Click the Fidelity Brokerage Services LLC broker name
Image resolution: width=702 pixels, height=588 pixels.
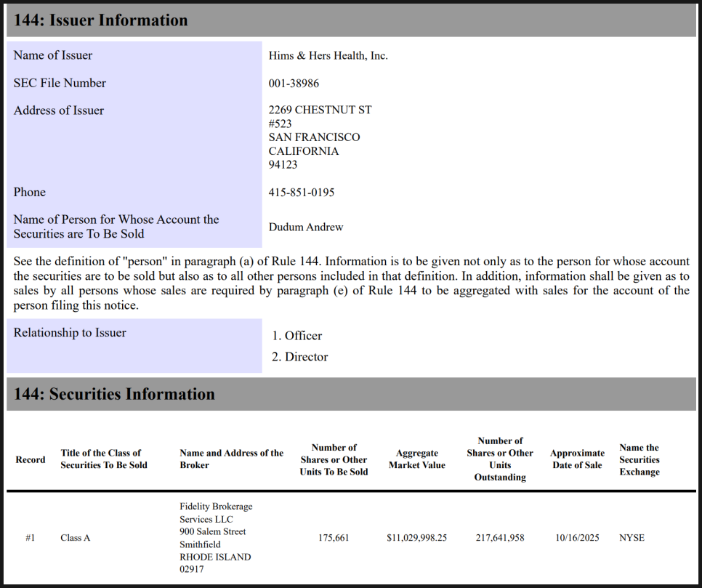tap(216, 512)
